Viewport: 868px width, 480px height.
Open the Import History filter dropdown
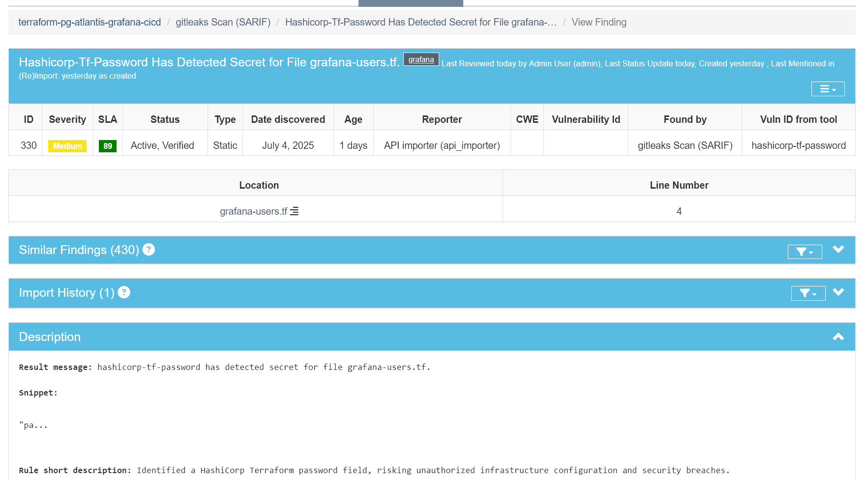pyautogui.click(x=808, y=293)
